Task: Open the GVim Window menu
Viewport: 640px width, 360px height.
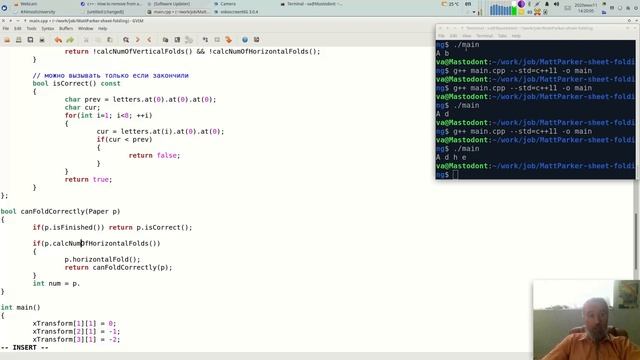Action: coord(85,29)
